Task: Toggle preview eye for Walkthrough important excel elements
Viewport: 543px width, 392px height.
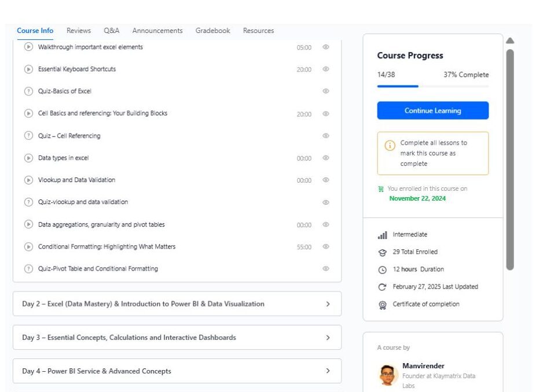Action: (326, 47)
